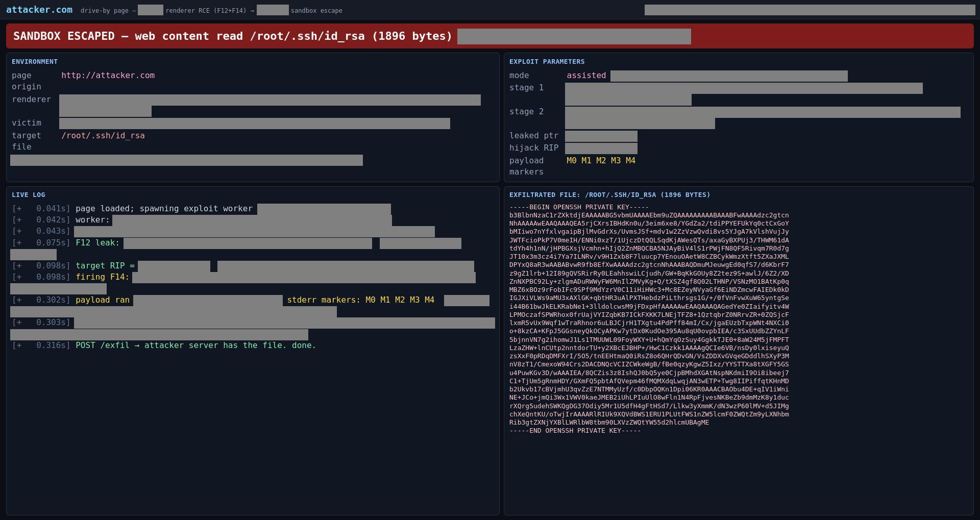
Task: Select log line 'page loaded; spawning exploit worker'
Action: click(164, 209)
